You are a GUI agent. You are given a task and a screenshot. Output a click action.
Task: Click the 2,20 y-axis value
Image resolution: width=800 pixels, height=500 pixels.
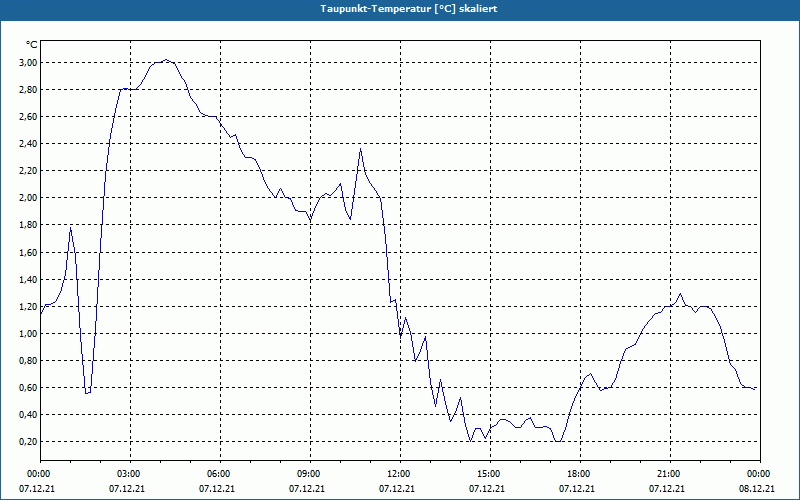coord(28,171)
